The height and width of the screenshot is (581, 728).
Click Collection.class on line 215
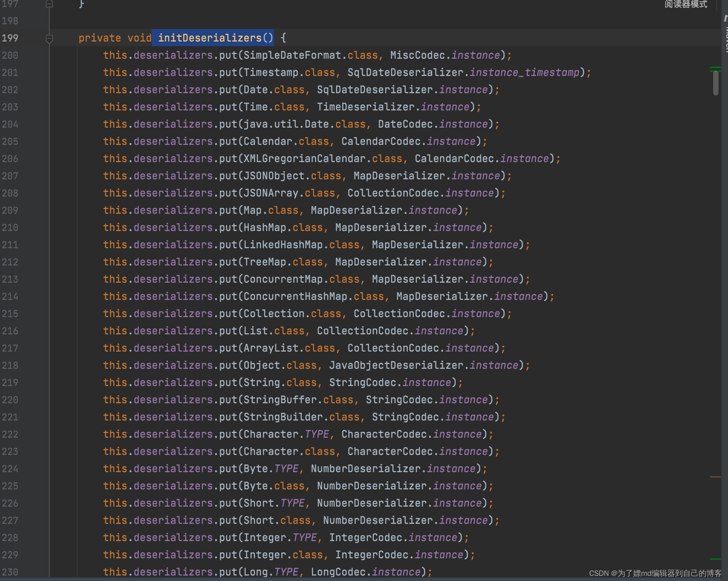(292, 314)
